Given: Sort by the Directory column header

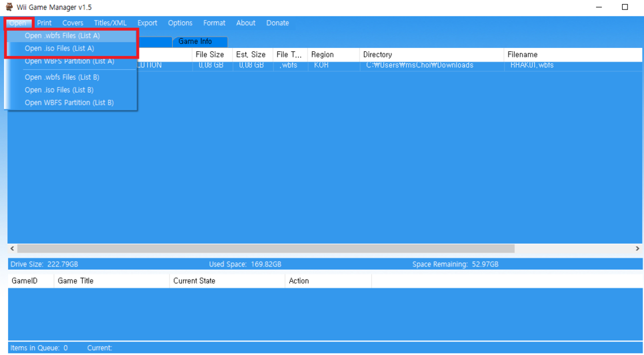Looking at the screenshot, I should (431, 55).
